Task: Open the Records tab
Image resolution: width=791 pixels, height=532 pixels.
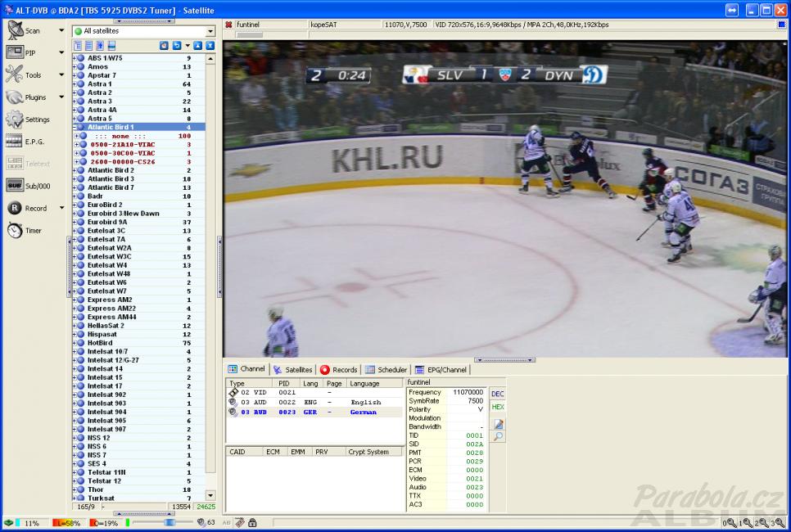Action: (338, 370)
